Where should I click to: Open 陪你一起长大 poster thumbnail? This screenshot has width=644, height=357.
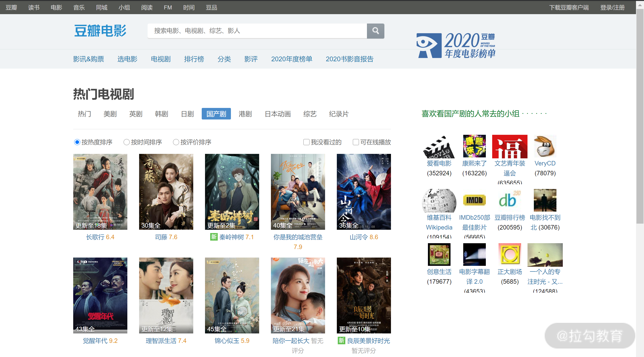298,295
